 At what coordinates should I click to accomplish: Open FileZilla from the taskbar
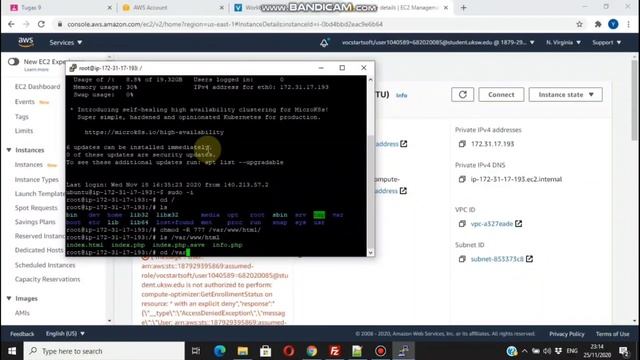(335, 351)
